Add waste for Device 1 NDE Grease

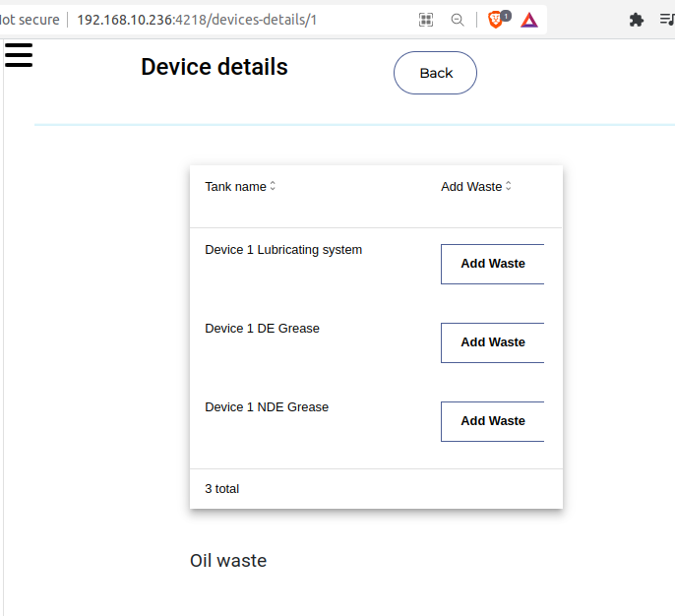pos(492,421)
